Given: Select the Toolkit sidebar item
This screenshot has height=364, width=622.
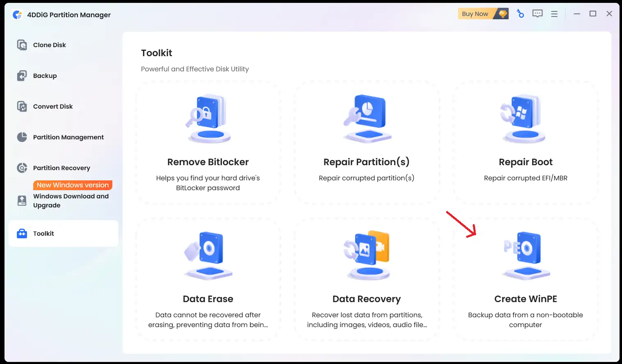Looking at the screenshot, I should tap(43, 234).
